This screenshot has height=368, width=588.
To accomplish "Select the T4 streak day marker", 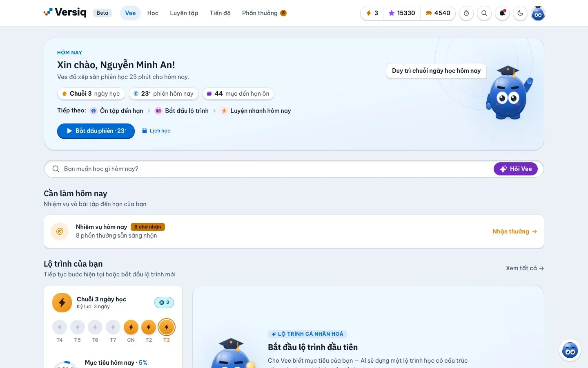I will click(60, 327).
